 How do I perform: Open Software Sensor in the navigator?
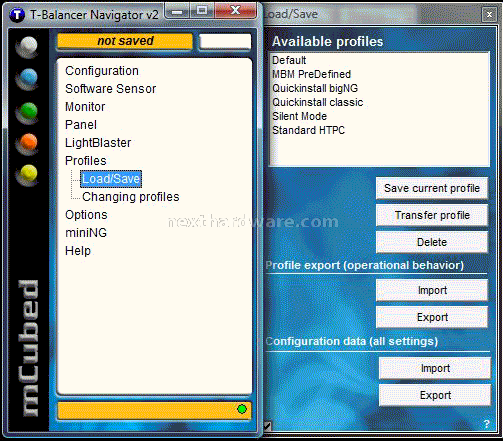coord(110,89)
